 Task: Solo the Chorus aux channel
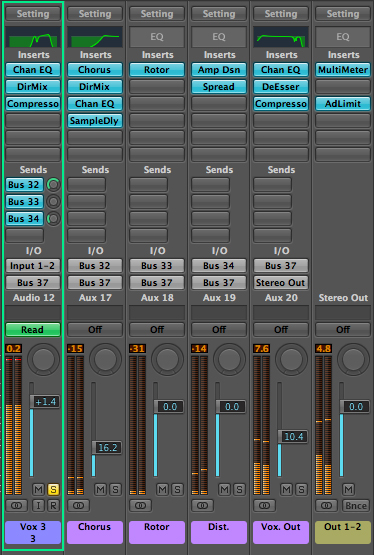click(x=115, y=490)
